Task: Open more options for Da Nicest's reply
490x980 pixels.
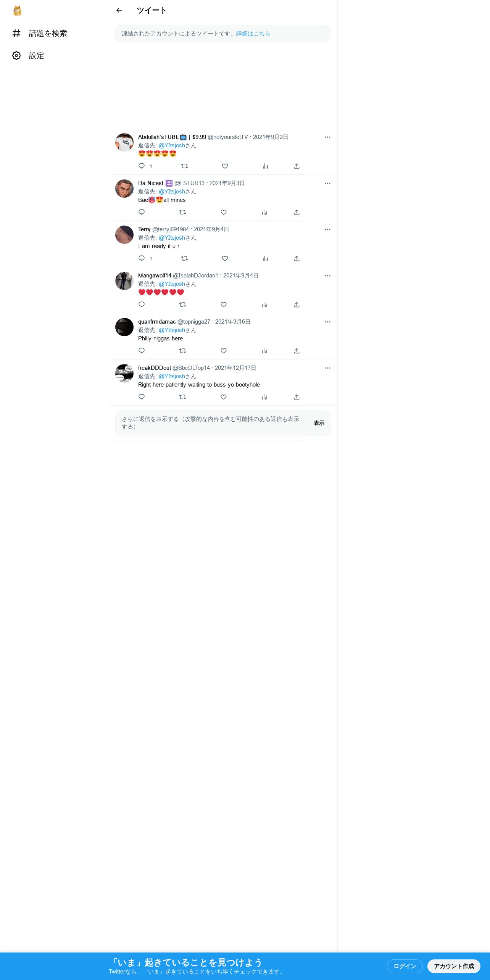Action: pyautogui.click(x=327, y=183)
